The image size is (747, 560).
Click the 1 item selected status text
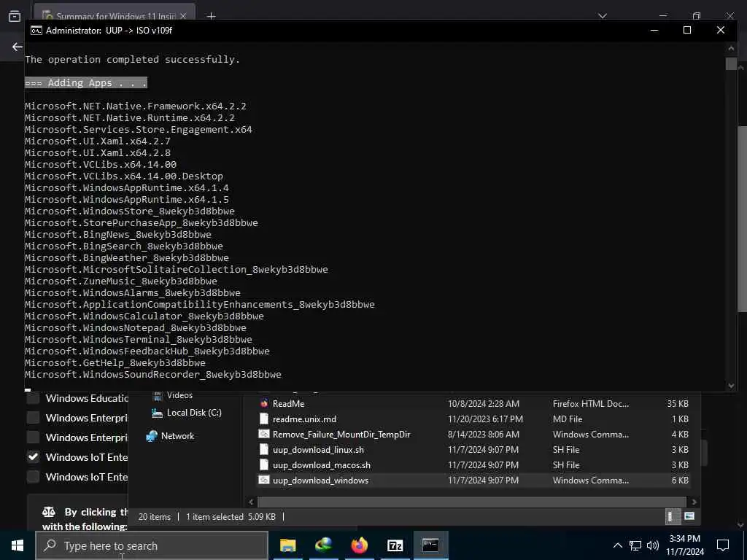click(215, 517)
